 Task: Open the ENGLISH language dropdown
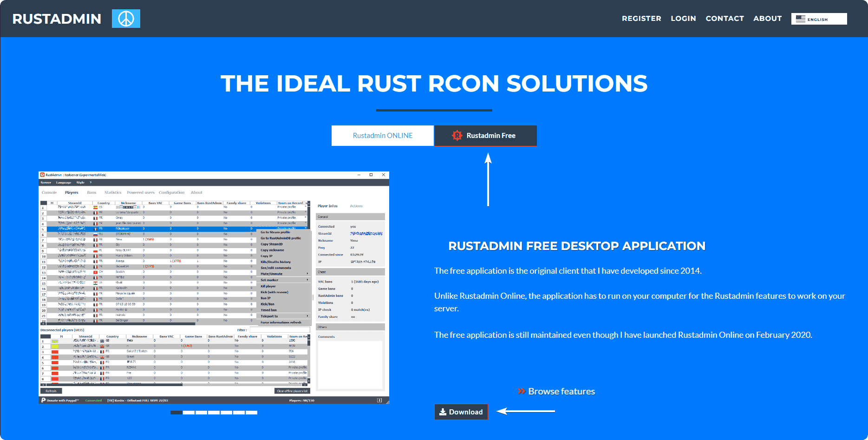[x=819, y=19]
